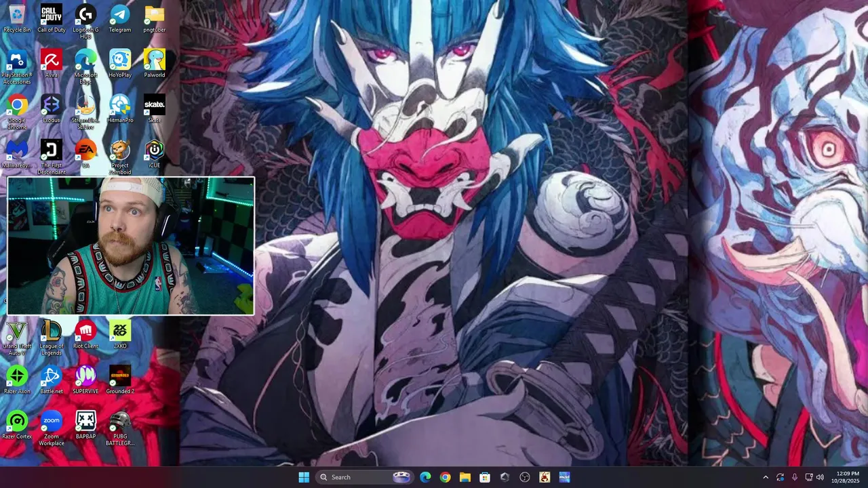Click the taskbar Search box
This screenshot has width=868, height=488.
(x=365, y=477)
